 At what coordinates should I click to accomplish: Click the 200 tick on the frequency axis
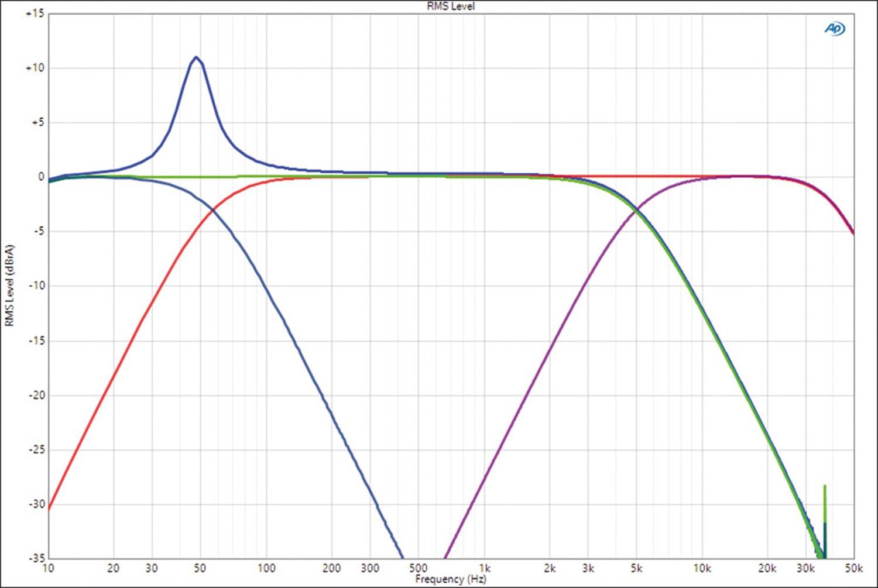pos(331,568)
